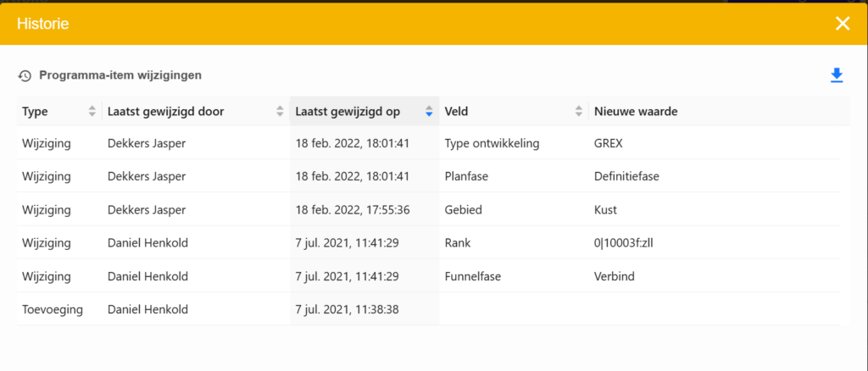Toggle sort on Laatst gewijzigd op arrows
868x371 pixels.
(429, 112)
